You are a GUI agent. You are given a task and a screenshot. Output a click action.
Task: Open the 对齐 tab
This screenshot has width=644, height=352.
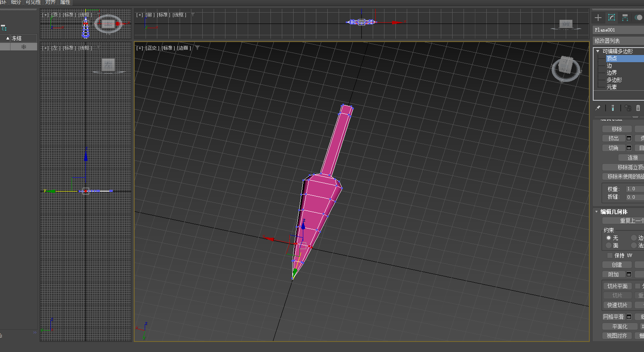pyautogui.click(x=50, y=2)
